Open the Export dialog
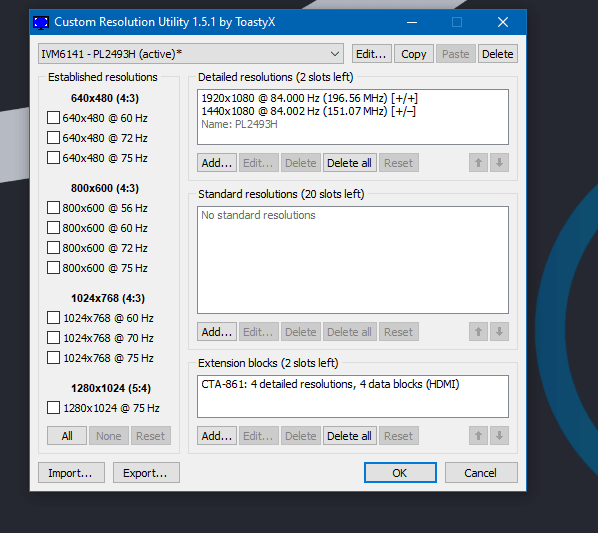The height and width of the screenshot is (533, 598). [x=146, y=473]
